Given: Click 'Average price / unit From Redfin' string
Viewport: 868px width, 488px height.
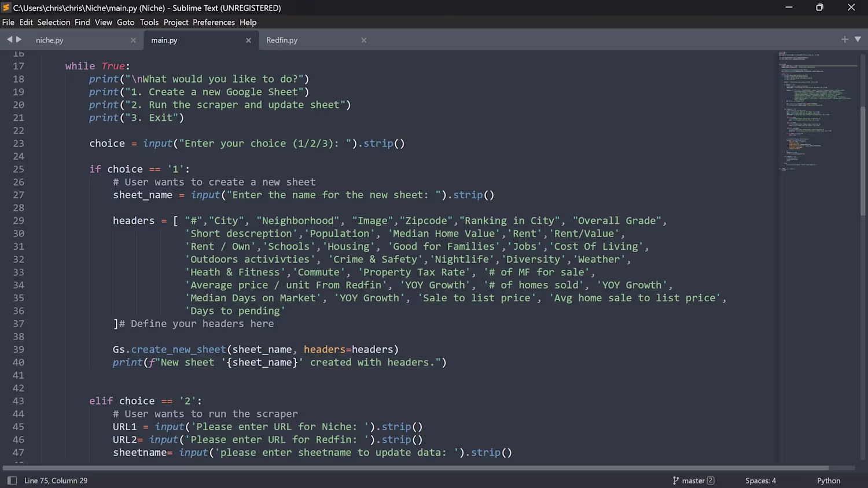Looking at the screenshot, I should [x=286, y=285].
